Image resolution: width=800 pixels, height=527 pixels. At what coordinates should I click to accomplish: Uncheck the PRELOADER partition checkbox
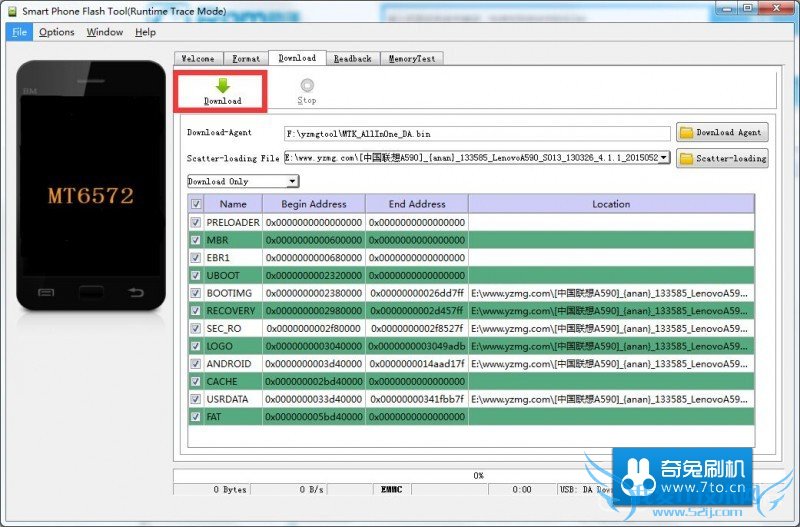[196, 222]
